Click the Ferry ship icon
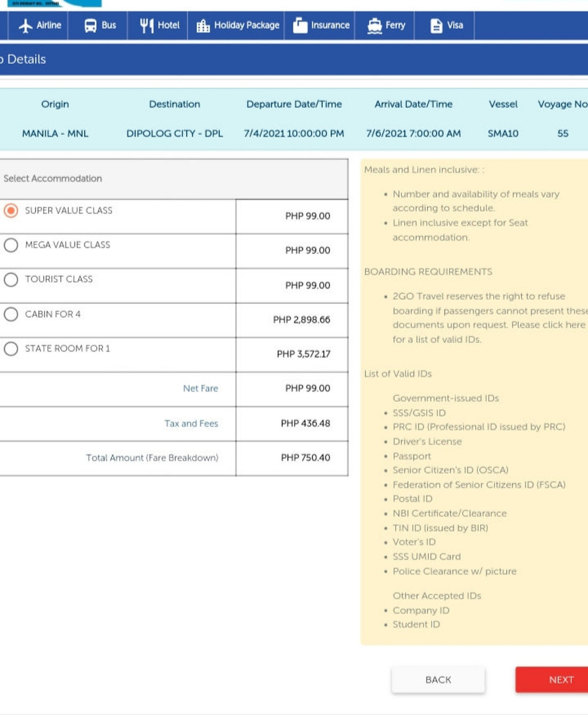Image resolution: width=588 pixels, height=715 pixels. [374, 26]
